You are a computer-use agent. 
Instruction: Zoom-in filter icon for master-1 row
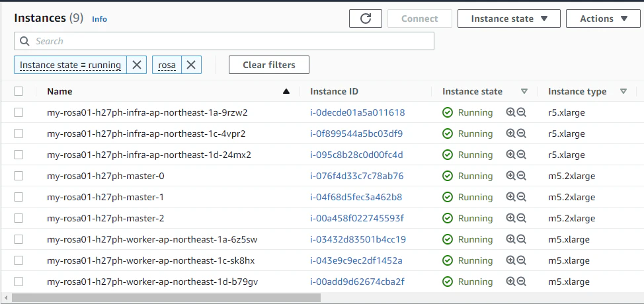click(x=510, y=197)
